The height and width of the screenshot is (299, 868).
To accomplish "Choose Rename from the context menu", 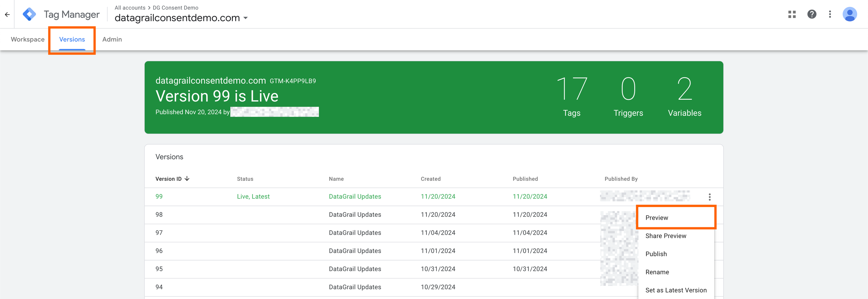I will click(676, 272).
